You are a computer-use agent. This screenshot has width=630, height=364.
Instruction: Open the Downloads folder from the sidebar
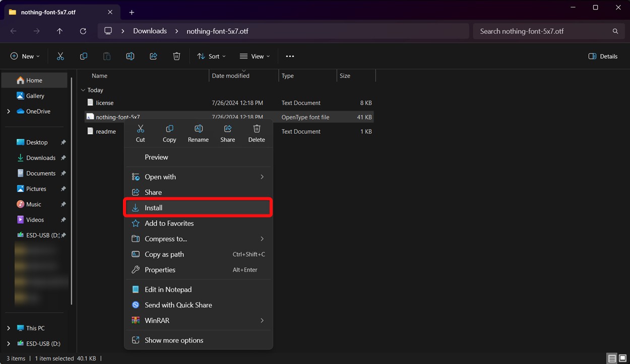click(x=40, y=157)
